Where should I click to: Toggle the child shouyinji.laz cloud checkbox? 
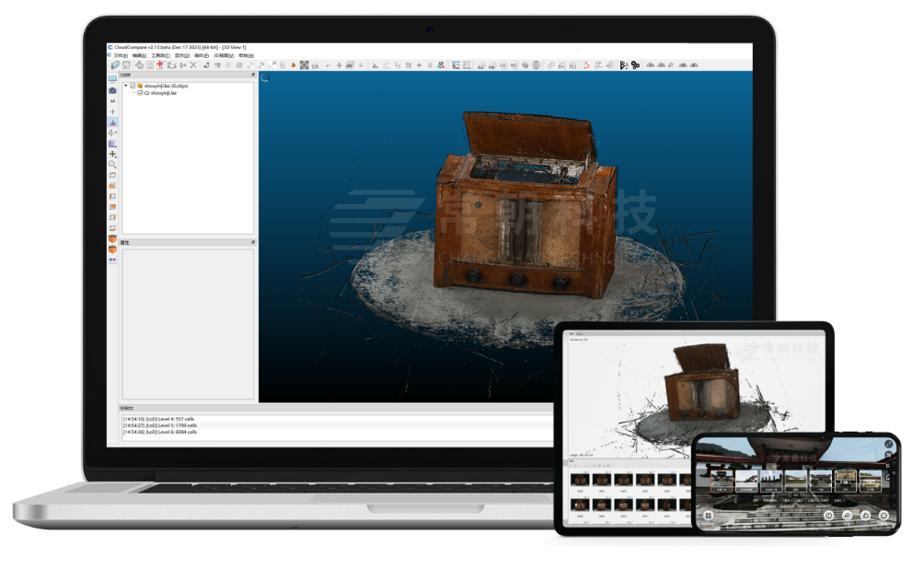140,93
